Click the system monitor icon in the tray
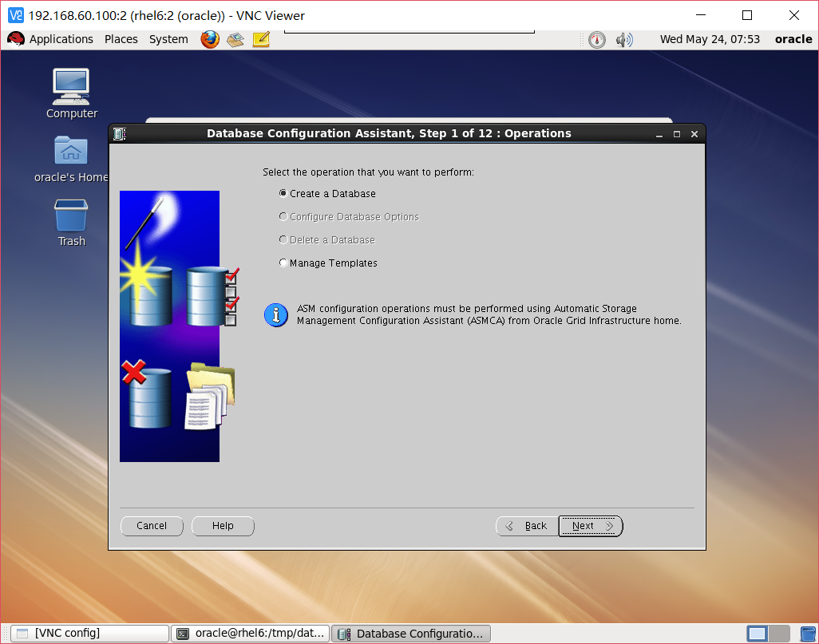 click(596, 39)
